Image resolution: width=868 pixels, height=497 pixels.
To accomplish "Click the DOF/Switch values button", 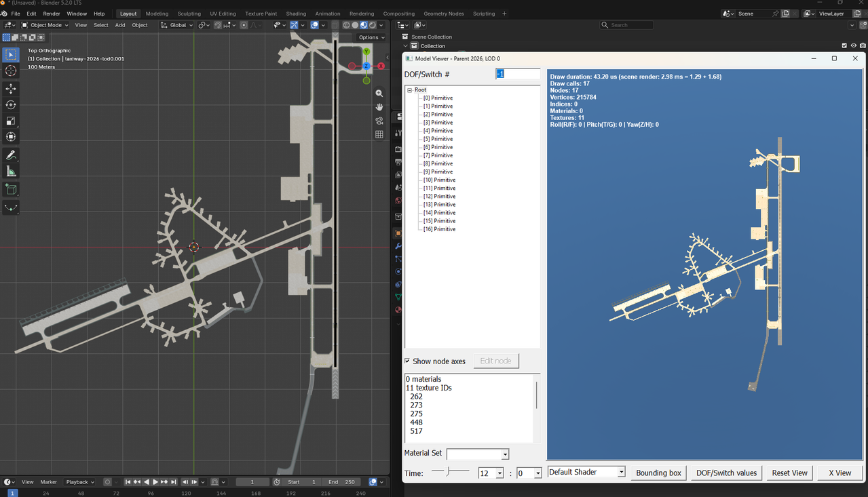I will pos(726,473).
